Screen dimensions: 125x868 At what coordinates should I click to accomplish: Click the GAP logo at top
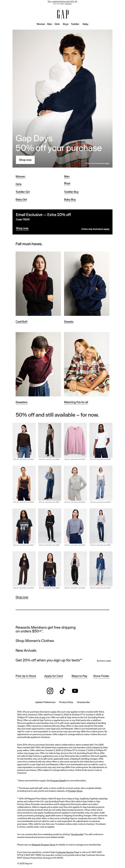pos(62,14)
